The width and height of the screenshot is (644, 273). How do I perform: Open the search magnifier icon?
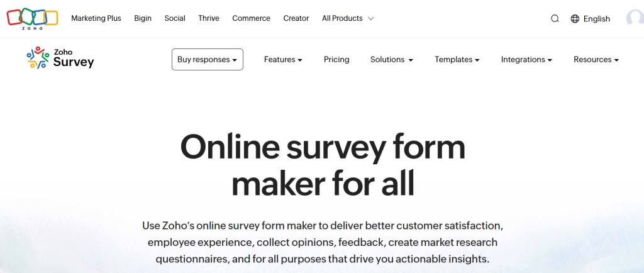click(555, 19)
